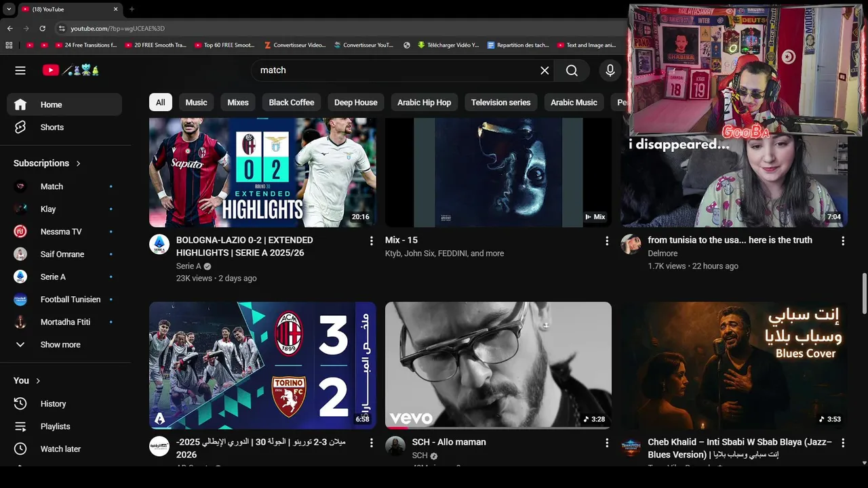
Task: Open Playlists in the sidebar
Action: click(x=64, y=426)
